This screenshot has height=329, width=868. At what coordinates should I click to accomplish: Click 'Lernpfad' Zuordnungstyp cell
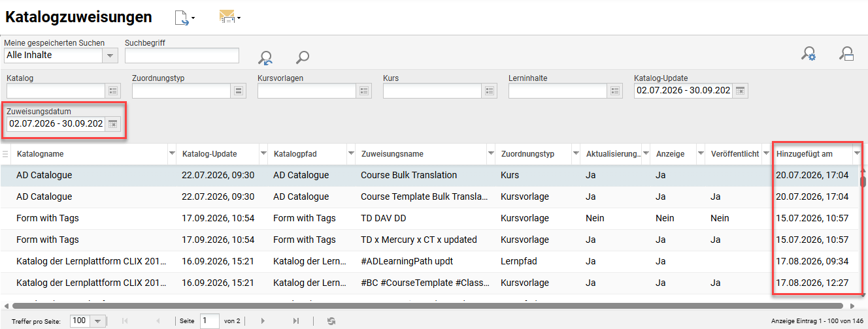coord(519,262)
